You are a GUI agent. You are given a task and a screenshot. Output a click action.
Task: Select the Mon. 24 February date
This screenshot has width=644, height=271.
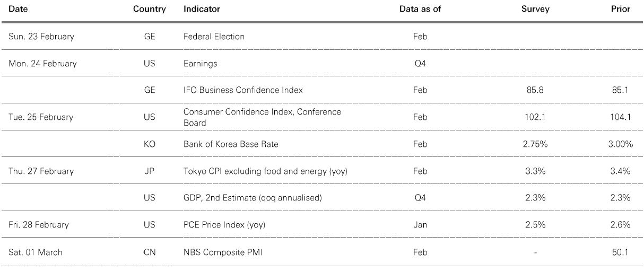[x=42, y=64]
